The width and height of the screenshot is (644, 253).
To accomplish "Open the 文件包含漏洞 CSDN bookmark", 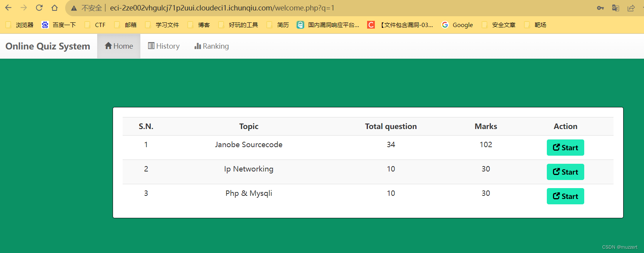I will pyautogui.click(x=400, y=25).
